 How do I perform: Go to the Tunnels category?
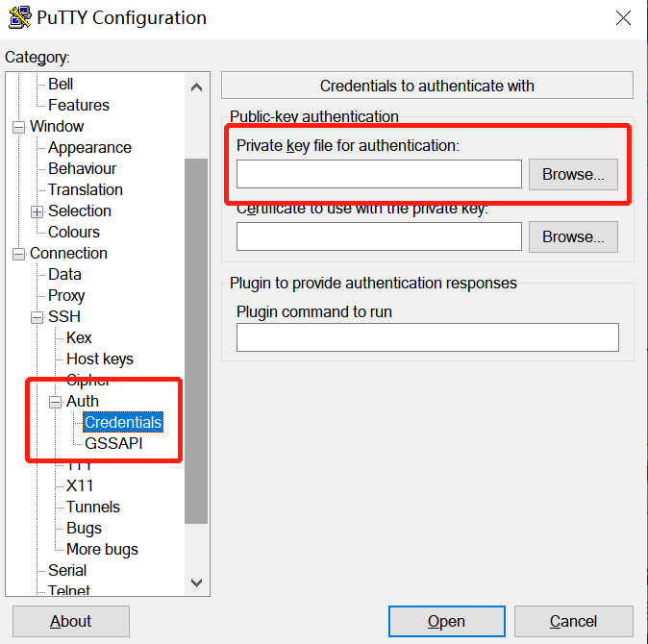pyautogui.click(x=93, y=508)
